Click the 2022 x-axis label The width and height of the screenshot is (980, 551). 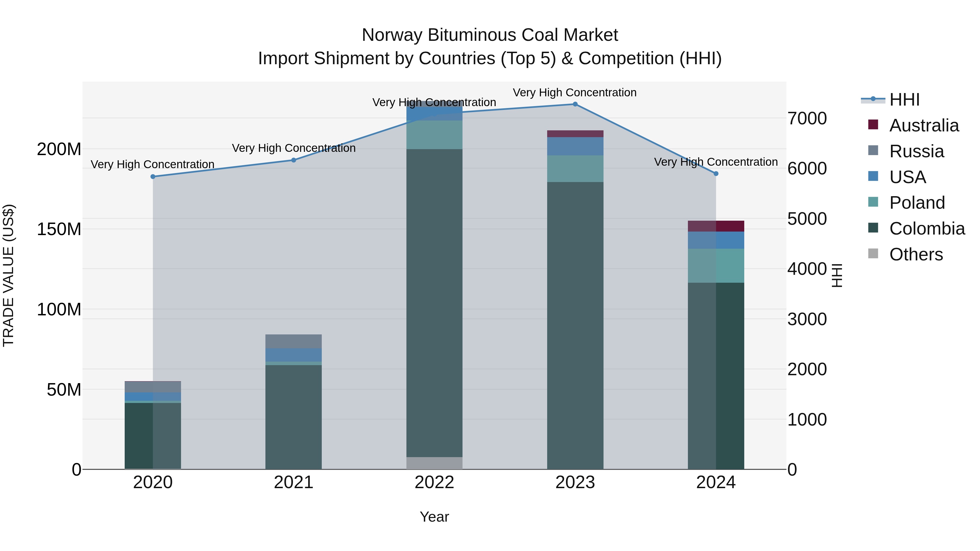434,482
